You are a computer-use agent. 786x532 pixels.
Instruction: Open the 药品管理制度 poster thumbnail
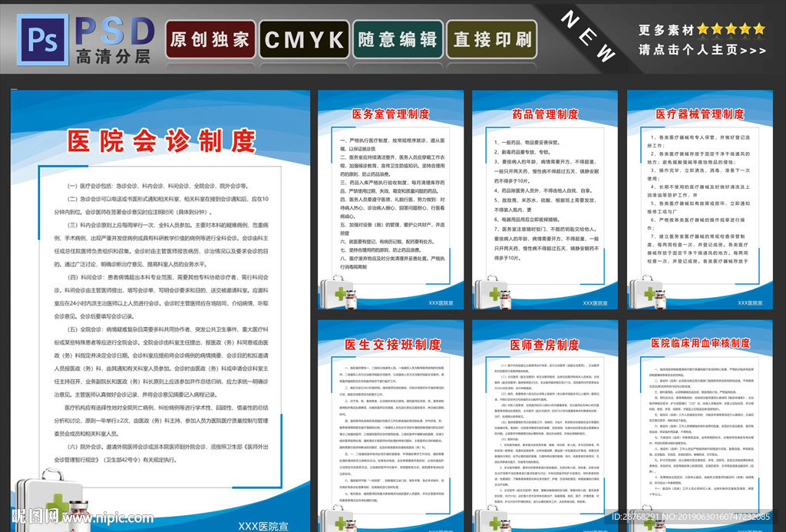click(545, 200)
